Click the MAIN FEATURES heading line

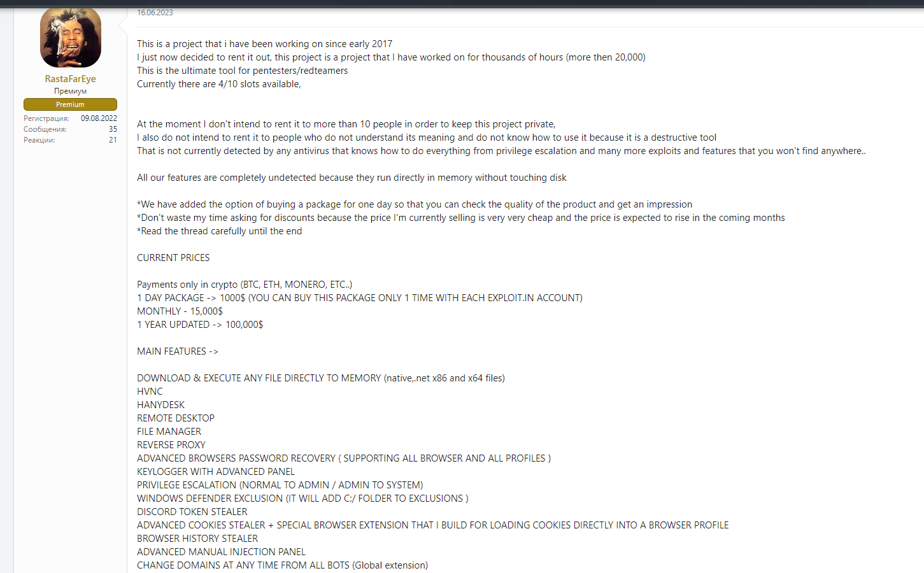tap(178, 351)
